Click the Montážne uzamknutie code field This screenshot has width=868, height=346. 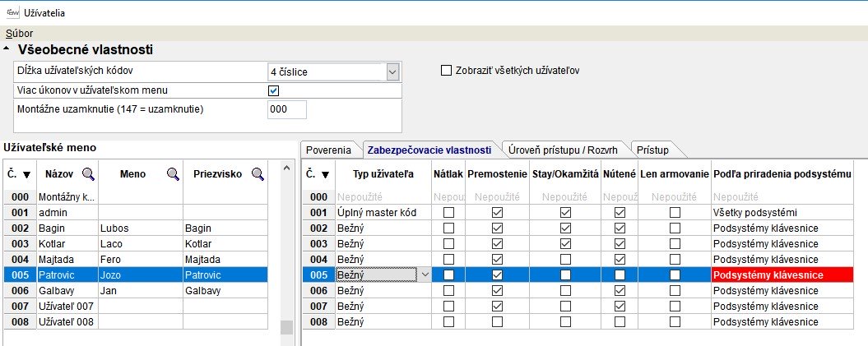(x=287, y=109)
